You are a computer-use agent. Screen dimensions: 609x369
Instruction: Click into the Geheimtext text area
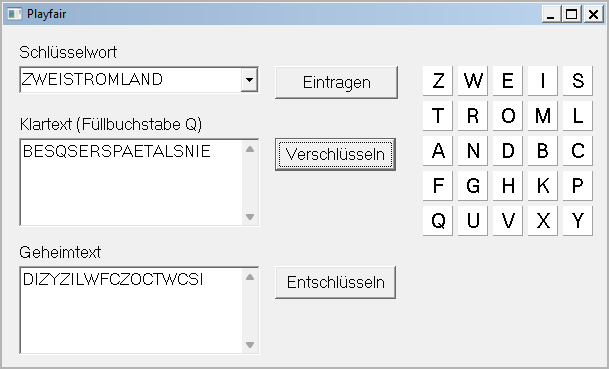[132, 310]
